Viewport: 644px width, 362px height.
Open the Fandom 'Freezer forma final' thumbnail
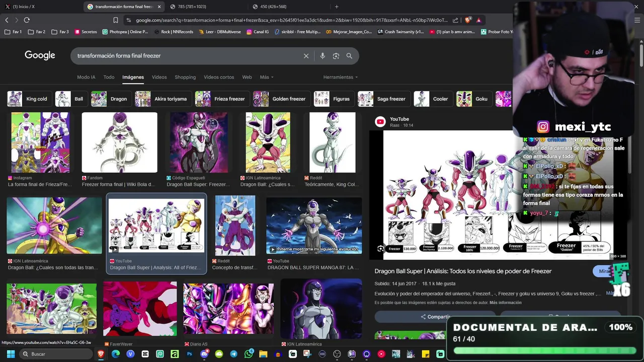[120, 143]
